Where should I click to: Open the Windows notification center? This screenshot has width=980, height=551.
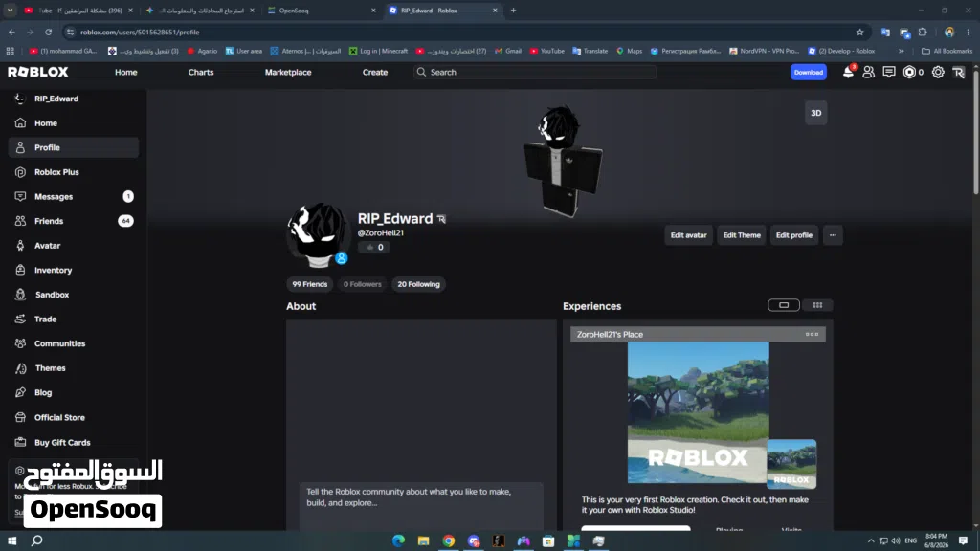click(x=963, y=541)
